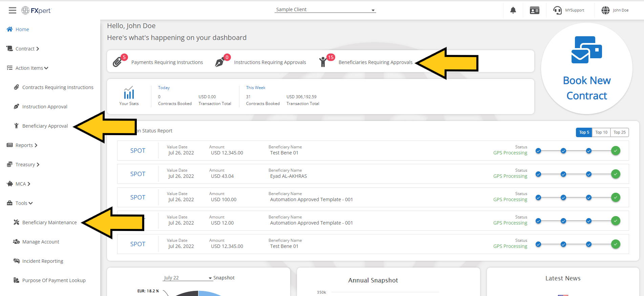
Task: Open the July 22 Snapshot dropdown
Action: tap(188, 278)
